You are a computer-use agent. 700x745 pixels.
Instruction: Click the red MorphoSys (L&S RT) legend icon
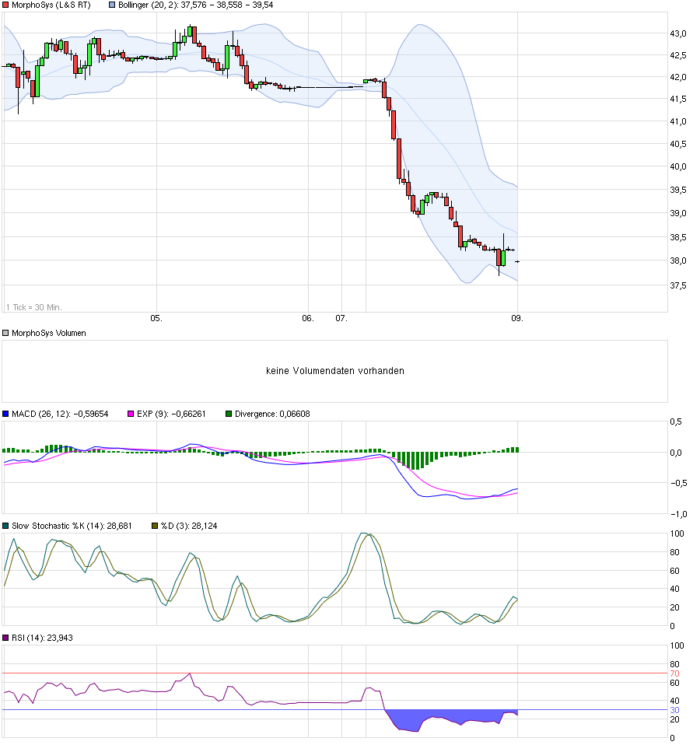(x=6, y=6)
